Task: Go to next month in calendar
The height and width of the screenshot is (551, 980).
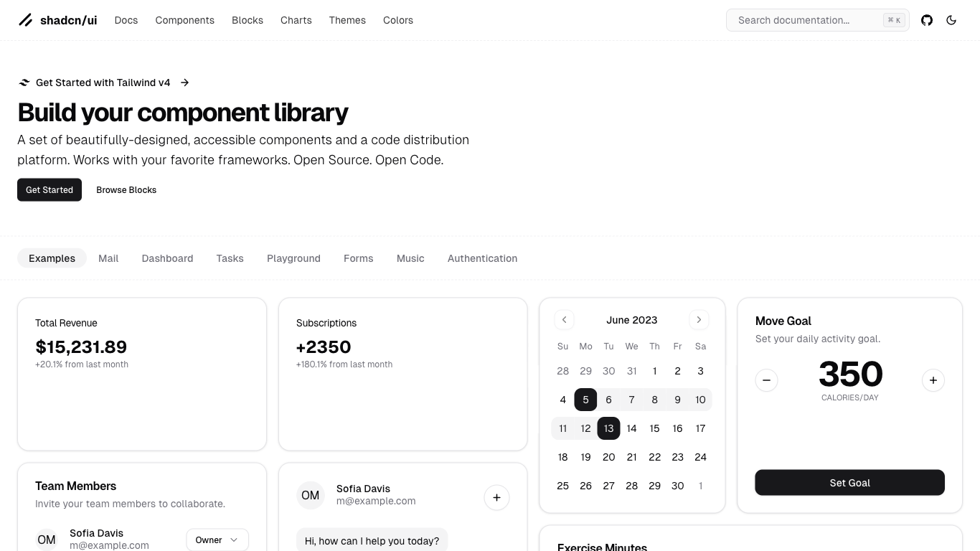Action: click(699, 320)
